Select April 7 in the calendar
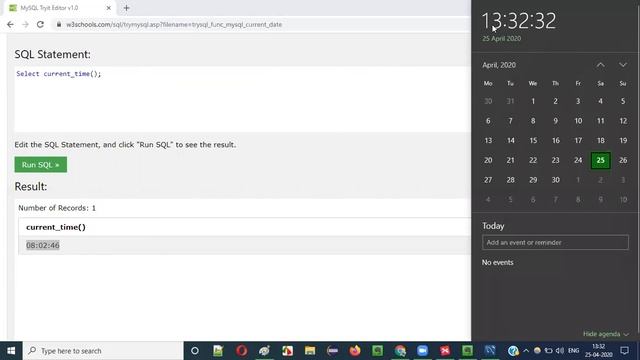 [510, 121]
